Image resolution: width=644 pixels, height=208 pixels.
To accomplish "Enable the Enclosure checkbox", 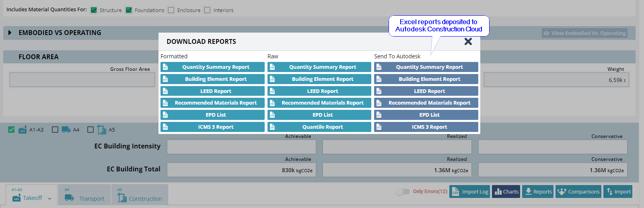I will point(171,10).
